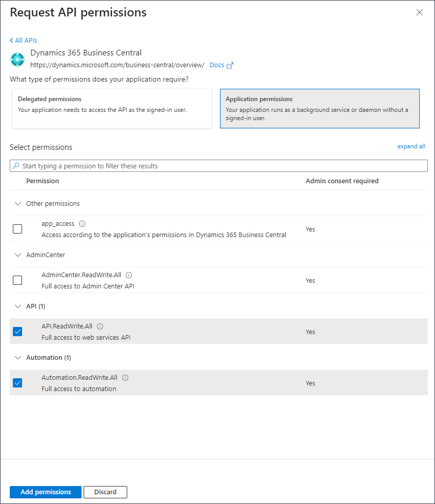
Task: Open the Docs link
Action: coord(217,65)
